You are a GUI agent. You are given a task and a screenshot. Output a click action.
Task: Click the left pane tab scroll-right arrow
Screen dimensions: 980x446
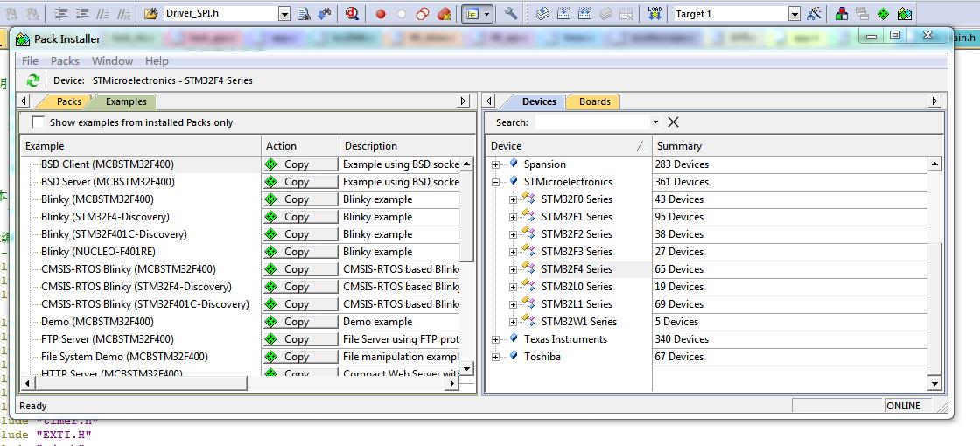pos(463,101)
